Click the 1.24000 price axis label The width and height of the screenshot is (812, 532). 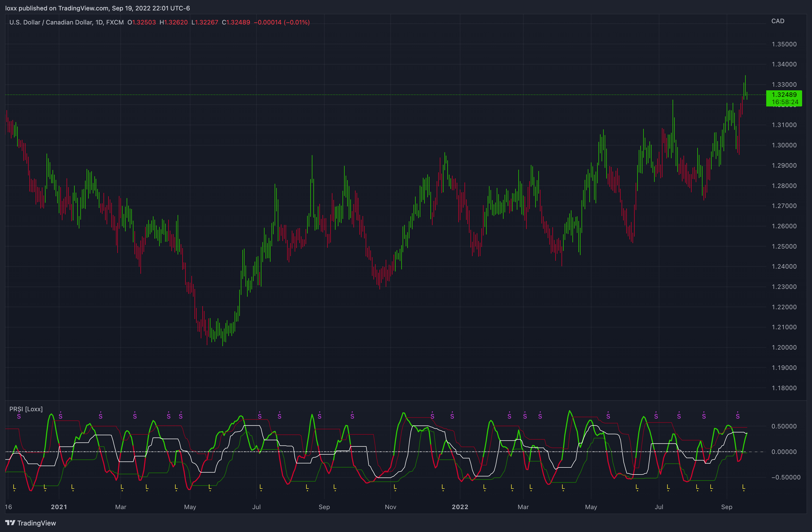tap(784, 266)
